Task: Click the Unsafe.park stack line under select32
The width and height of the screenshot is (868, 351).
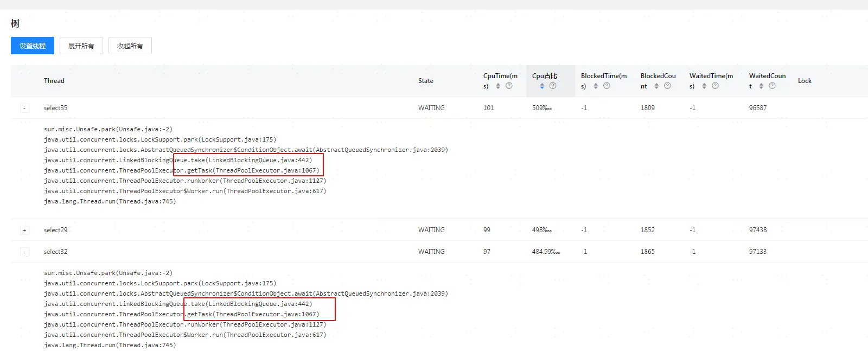Action: click(108, 273)
